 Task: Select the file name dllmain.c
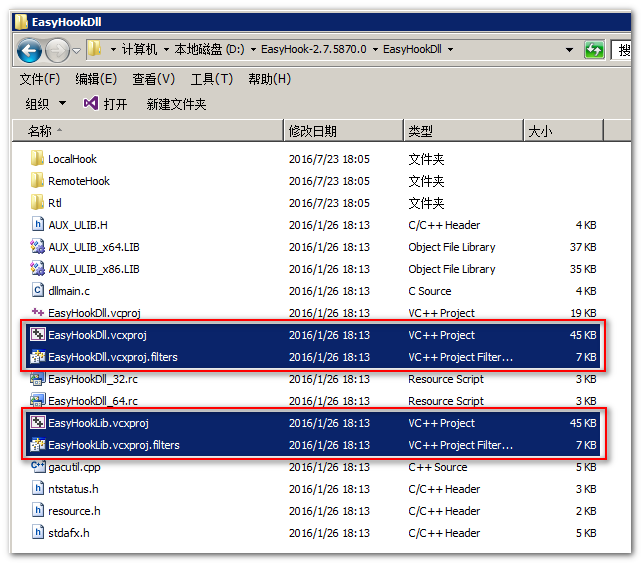tap(69, 291)
